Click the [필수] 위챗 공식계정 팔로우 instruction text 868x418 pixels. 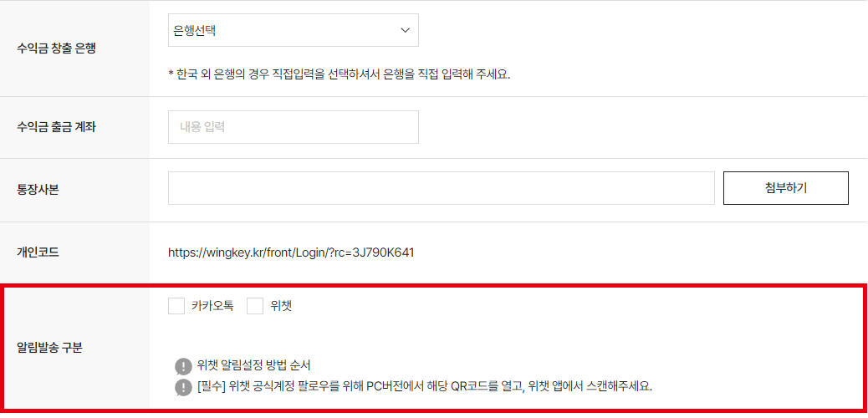425,386
